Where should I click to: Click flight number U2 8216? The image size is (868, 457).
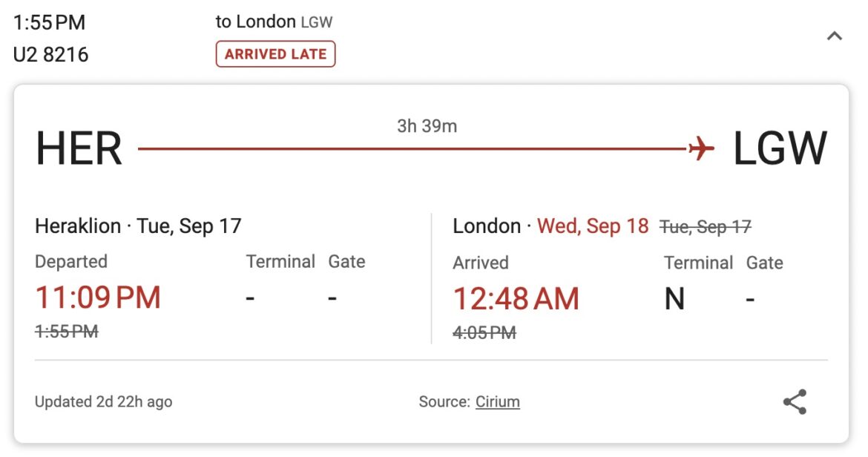(50, 54)
